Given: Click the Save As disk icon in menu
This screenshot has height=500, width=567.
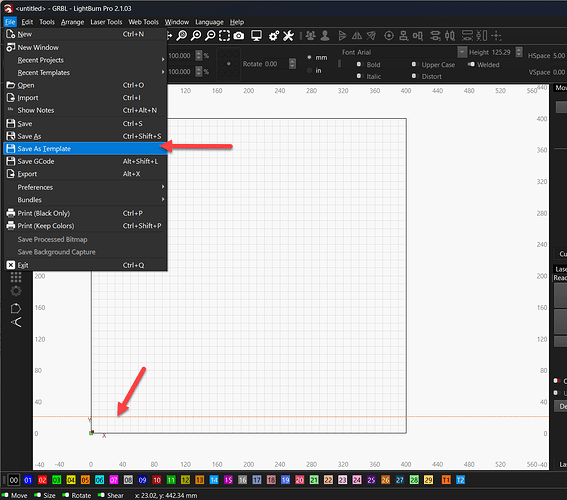Looking at the screenshot, I should (x=11, y=136).
